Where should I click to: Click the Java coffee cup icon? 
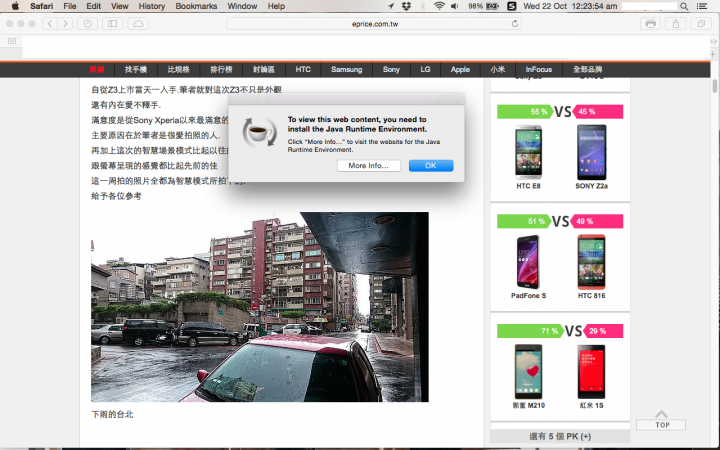[x=259, y=133]
